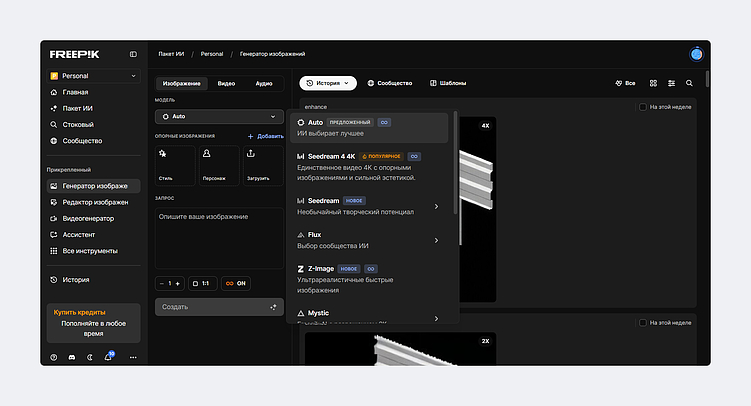This screenshot has width=751, height=406.
Task: Open the История dropdown pill
Action: 328,83
